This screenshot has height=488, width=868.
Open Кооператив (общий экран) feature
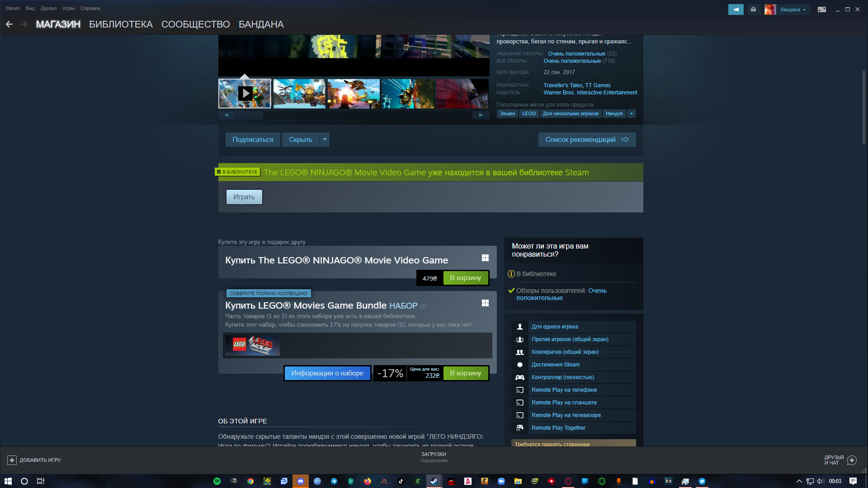(x=573, y=352)
